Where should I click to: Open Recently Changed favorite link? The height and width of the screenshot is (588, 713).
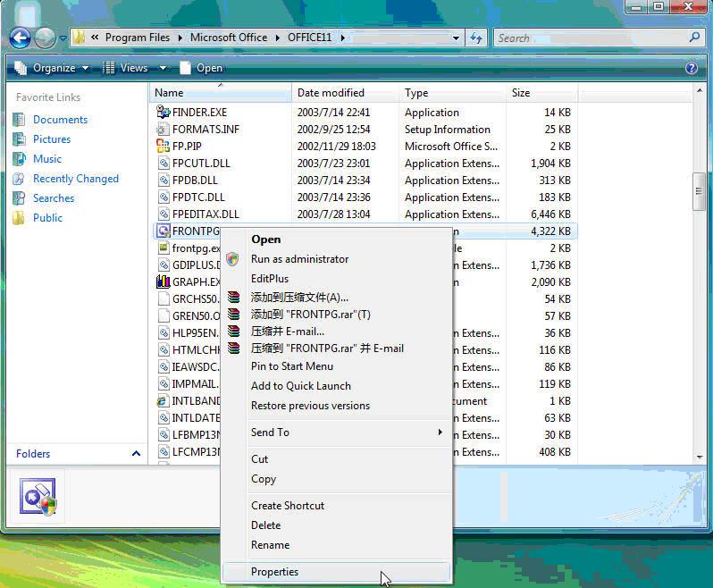coord(75,178)
